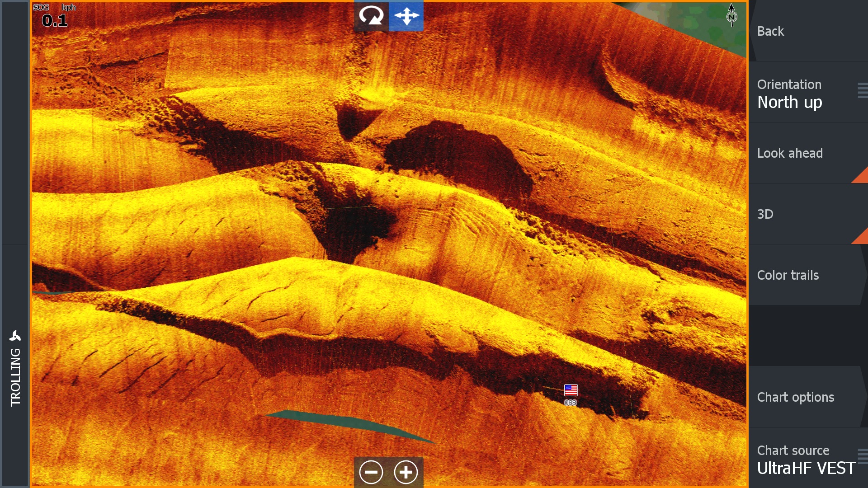Activate the pan arrows tool
The image size is (868, 488).
click(x=406, y=16)
